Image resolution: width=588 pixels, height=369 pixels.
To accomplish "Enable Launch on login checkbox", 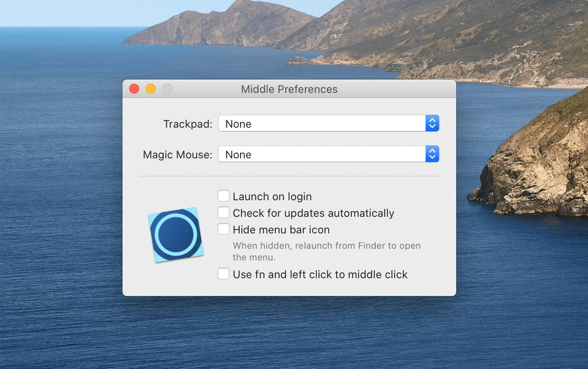I will [x=224, y=196].
